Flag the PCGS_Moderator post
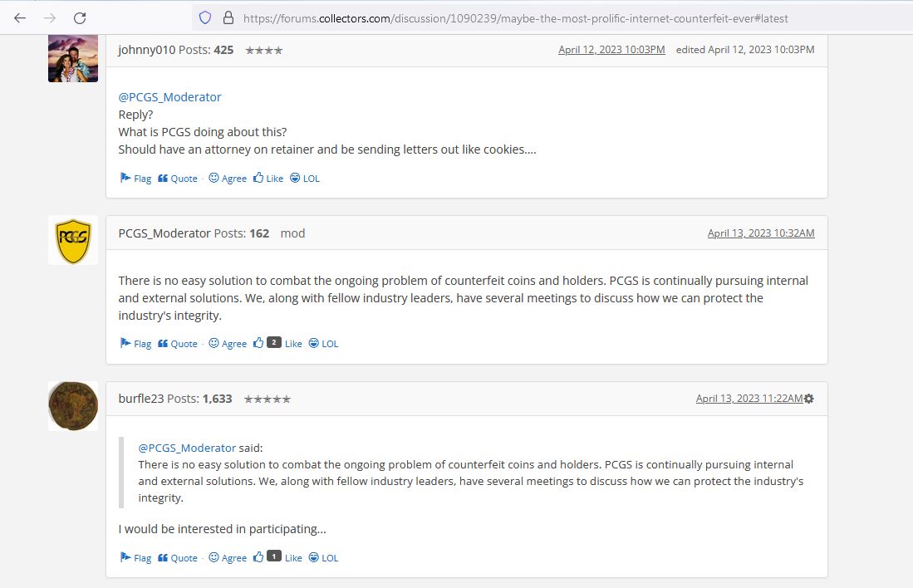This screenshot has width=913, height=588. [135, 344]
